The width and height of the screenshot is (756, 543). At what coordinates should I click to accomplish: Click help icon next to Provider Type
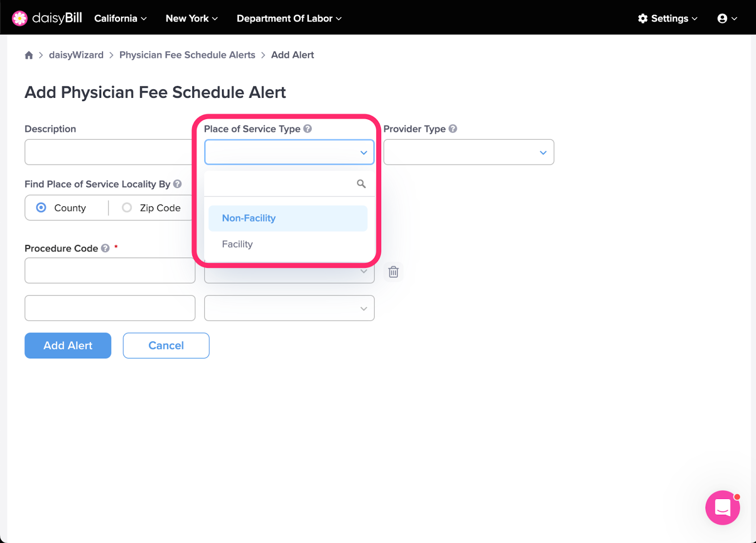coord(453,128)
